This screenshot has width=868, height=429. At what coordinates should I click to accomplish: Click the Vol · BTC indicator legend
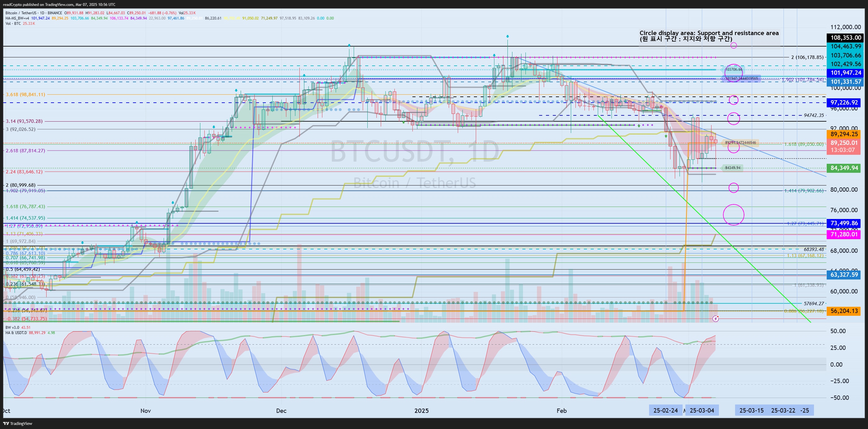pos(13,24)
